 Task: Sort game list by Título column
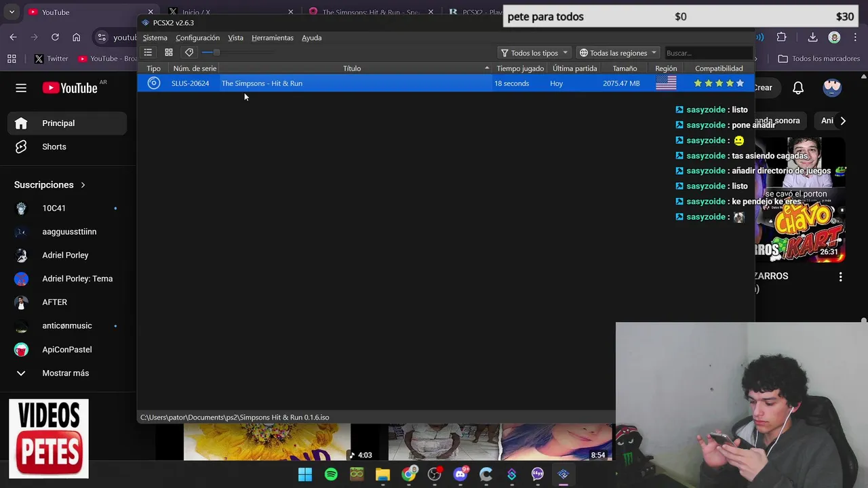[352, 68]
